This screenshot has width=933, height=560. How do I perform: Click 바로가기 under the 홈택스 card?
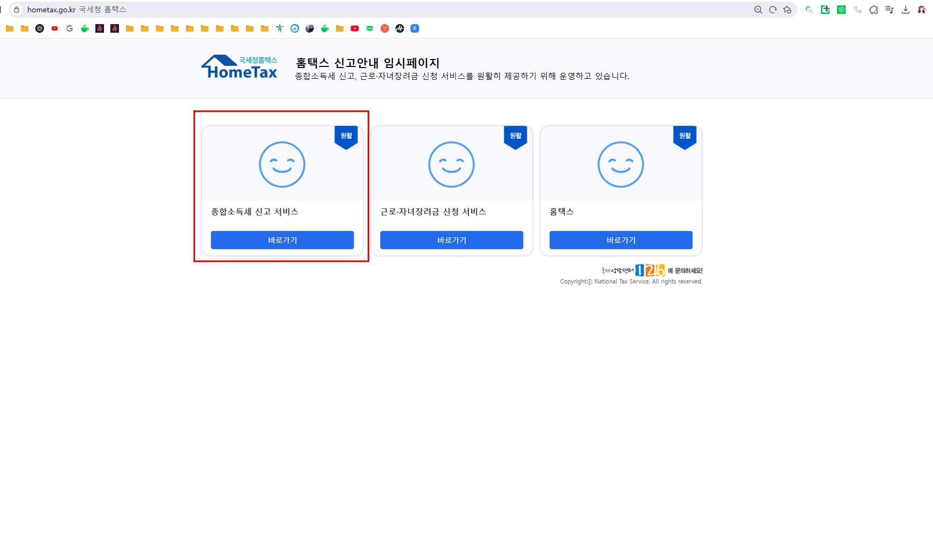(621, 240)
